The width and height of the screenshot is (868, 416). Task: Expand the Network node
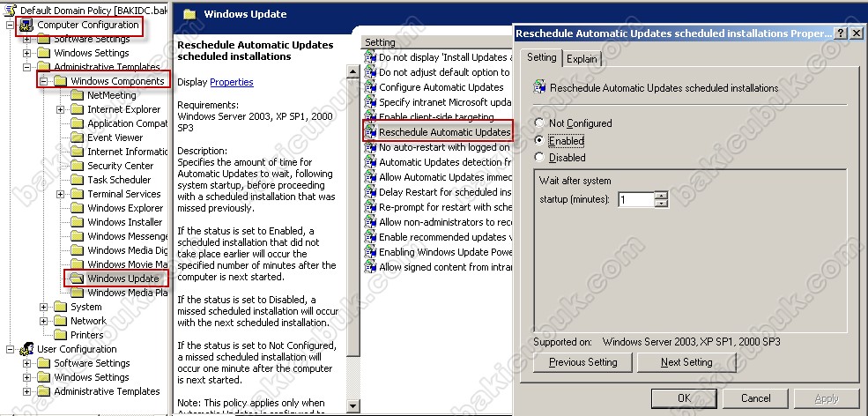pyautogui.click(x=43, y=322)
